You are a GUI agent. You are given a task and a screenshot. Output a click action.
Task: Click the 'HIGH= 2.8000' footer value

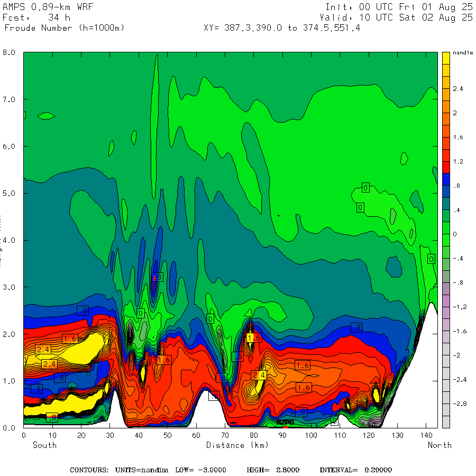tap(273, 470)
